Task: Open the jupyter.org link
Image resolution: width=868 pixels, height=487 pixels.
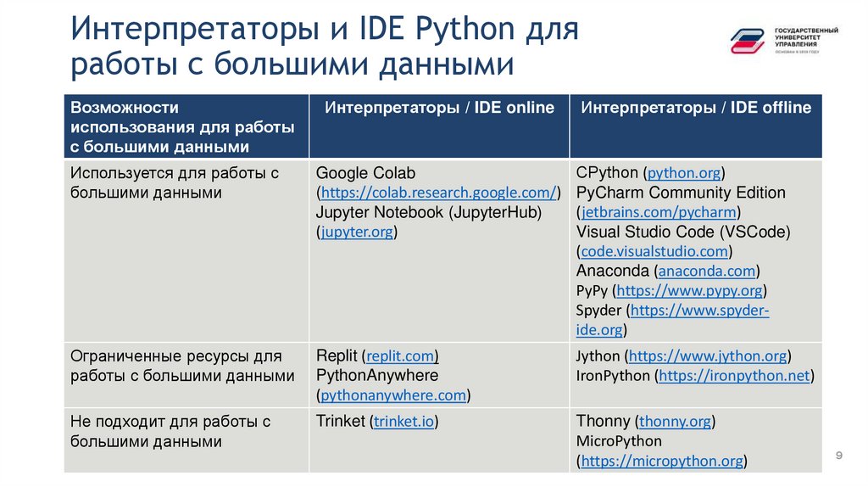Action: pyautogui.click(x=357, y=232)
